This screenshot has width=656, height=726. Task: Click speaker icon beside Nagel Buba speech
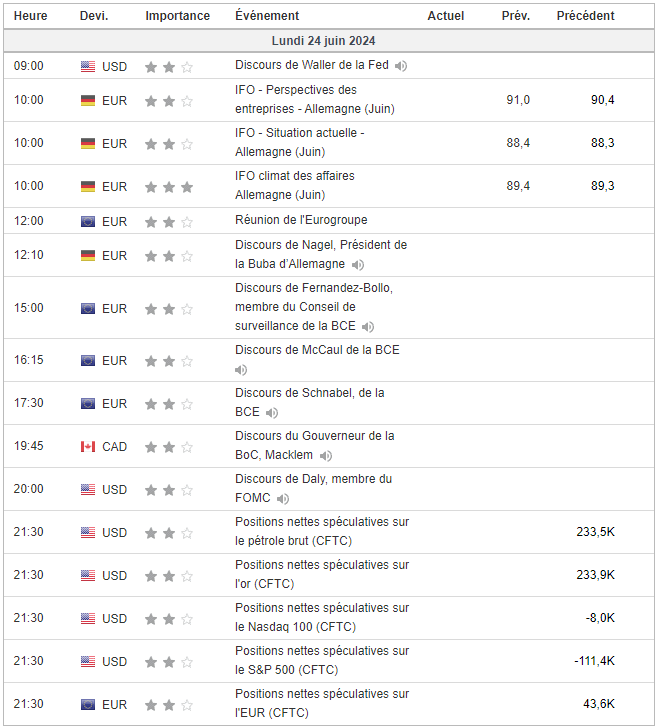(x=358, y=265)
